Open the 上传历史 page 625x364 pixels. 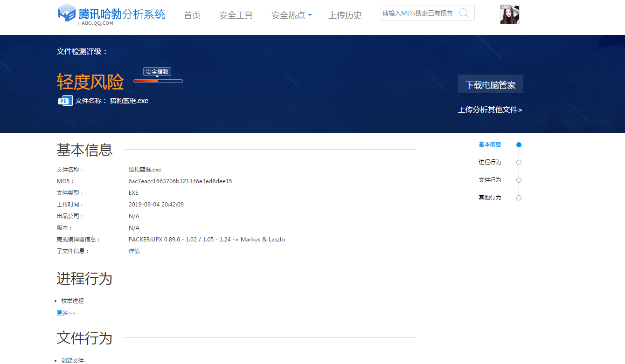tap(345, 15)
